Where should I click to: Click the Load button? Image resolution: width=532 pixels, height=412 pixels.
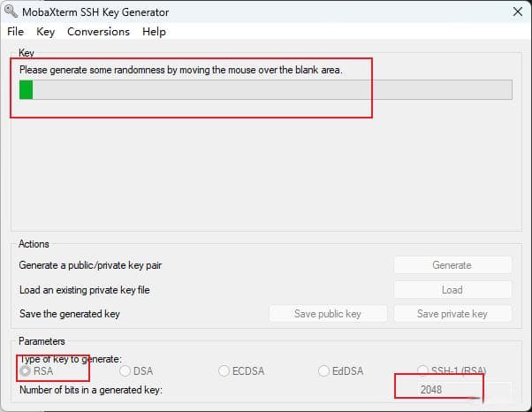pyautogui.click(x=452, y=290)
